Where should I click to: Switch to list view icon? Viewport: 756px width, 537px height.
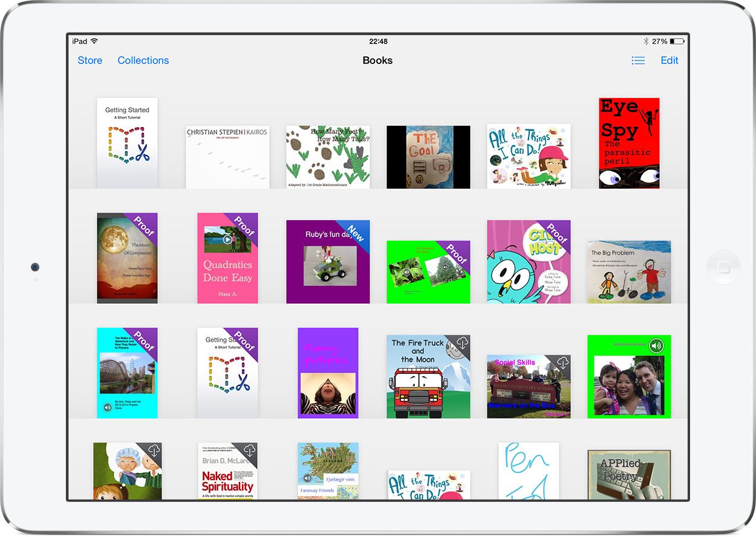tap(637, 60)
